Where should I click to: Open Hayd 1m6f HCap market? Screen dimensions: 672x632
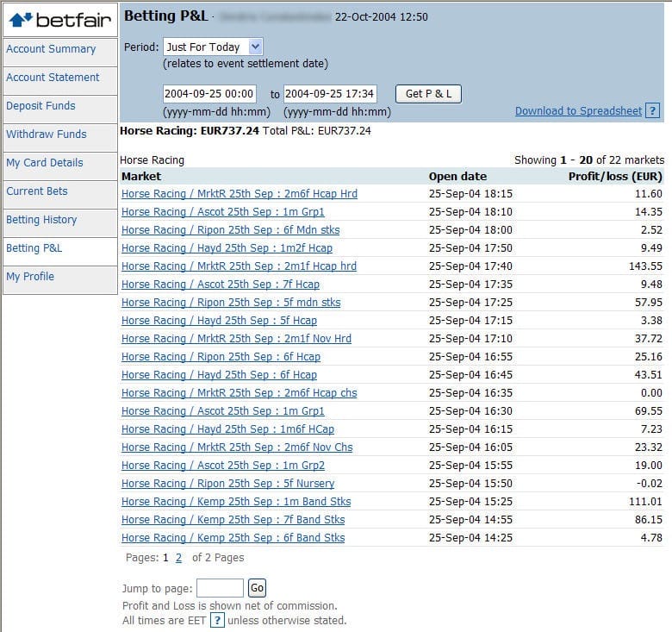tap(227, 429)
